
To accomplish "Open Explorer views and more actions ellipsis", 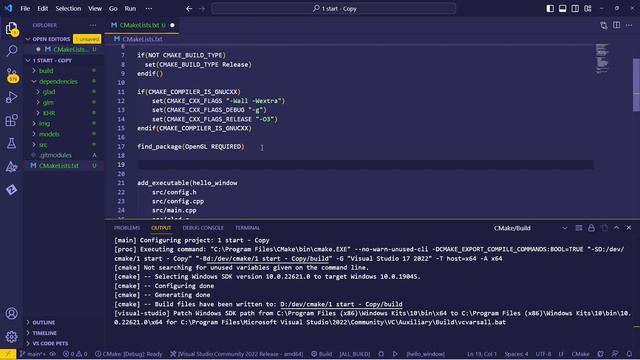I will (x=93, y=25).
